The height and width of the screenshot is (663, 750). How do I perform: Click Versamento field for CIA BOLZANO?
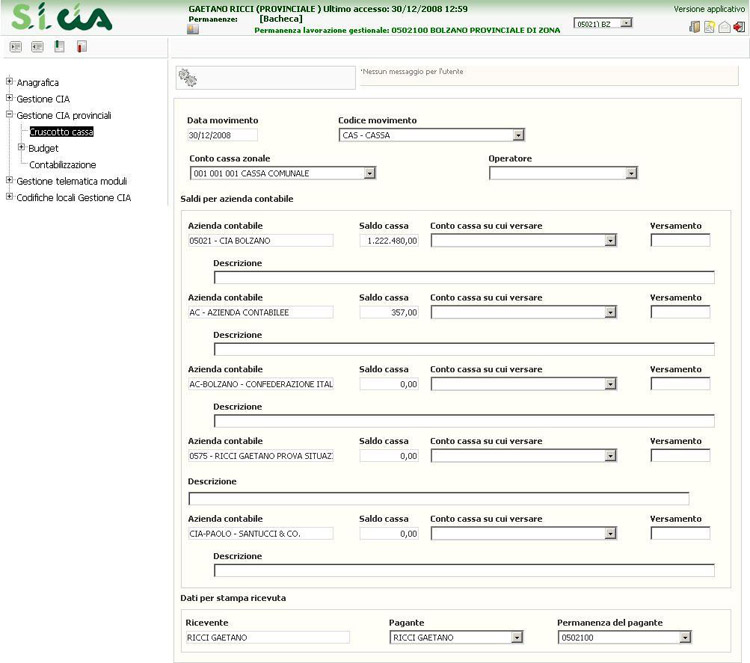pos(680,240)
